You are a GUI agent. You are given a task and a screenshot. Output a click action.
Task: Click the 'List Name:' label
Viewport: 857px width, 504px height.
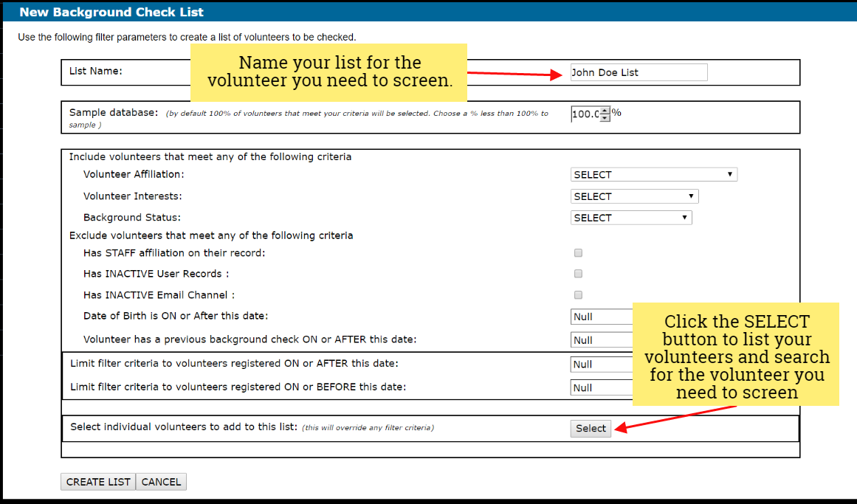(96, 71)
